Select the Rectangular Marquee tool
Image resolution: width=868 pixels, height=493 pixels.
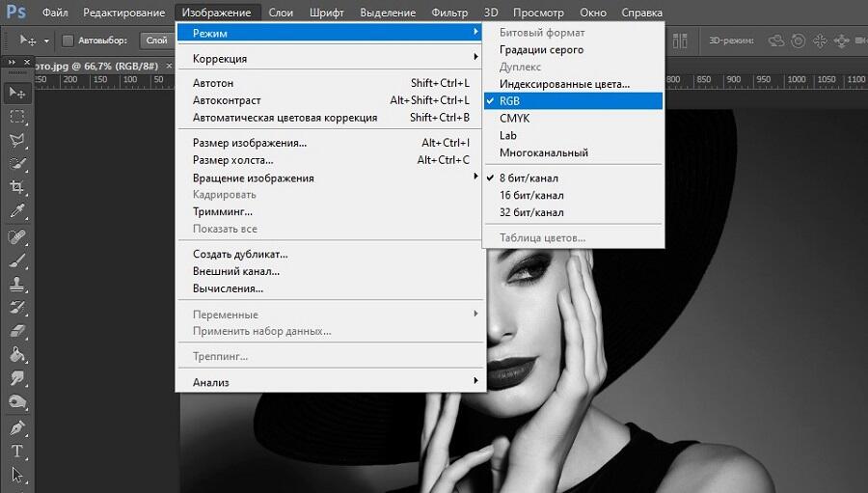[17, 117]
